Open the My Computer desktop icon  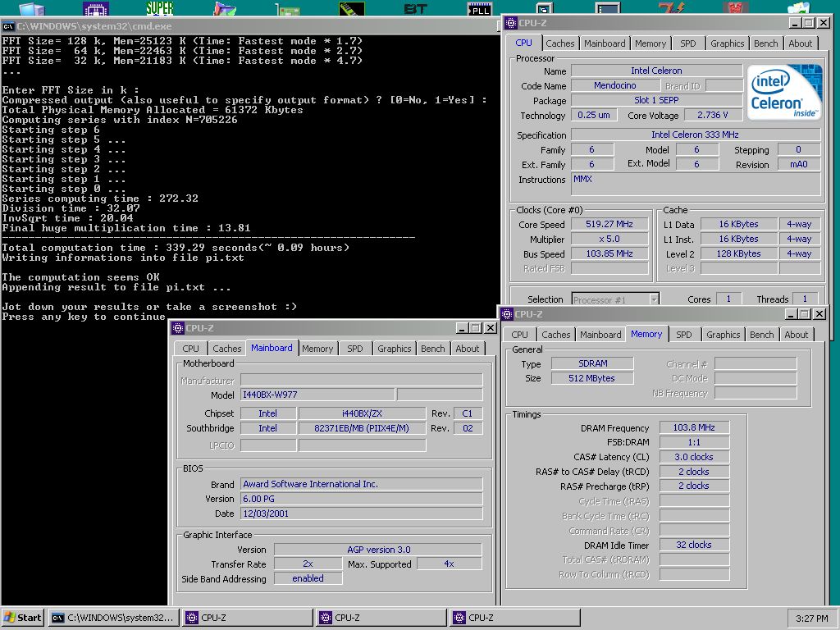point(32,8)
